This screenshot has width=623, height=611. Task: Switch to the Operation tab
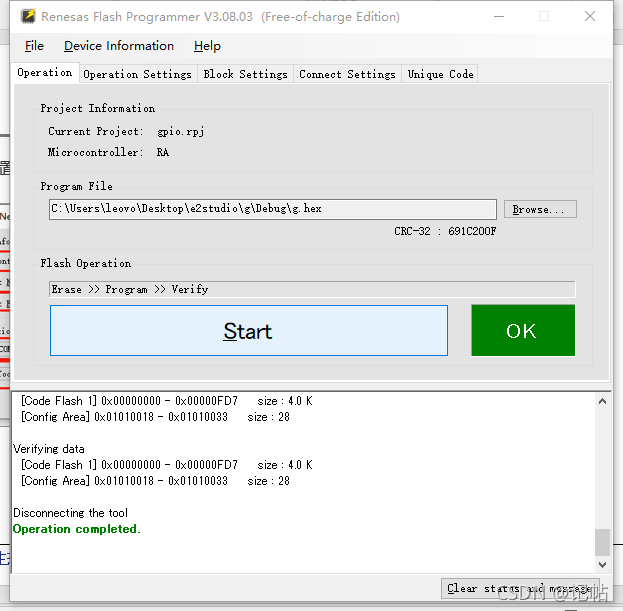[x=44, y=73]
